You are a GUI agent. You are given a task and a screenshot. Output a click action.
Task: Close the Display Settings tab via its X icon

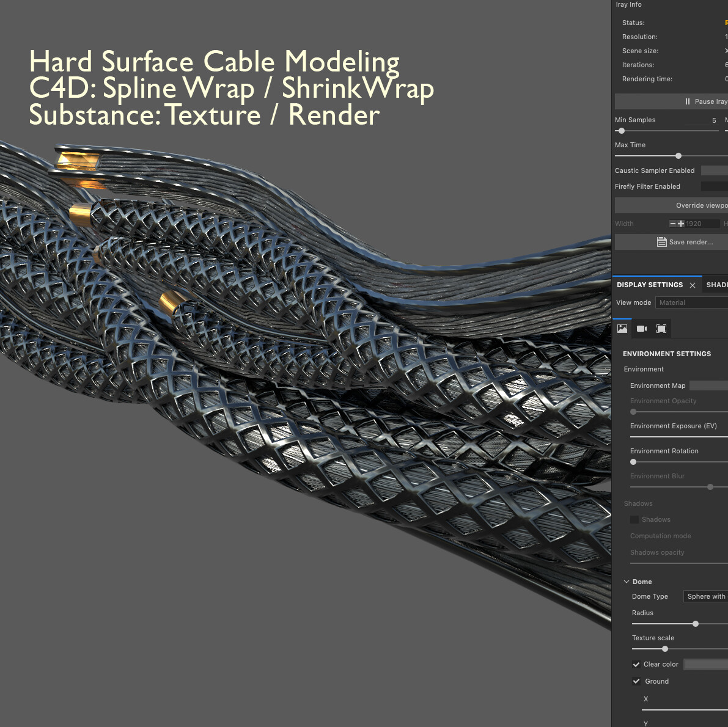coord(692,285)
